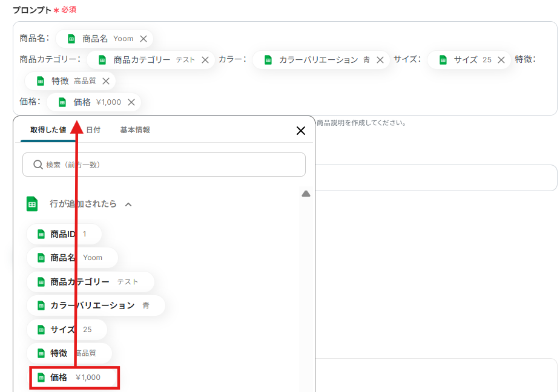
Task: Click the magnifier icon in search box
Action: (x=38, y=165)
